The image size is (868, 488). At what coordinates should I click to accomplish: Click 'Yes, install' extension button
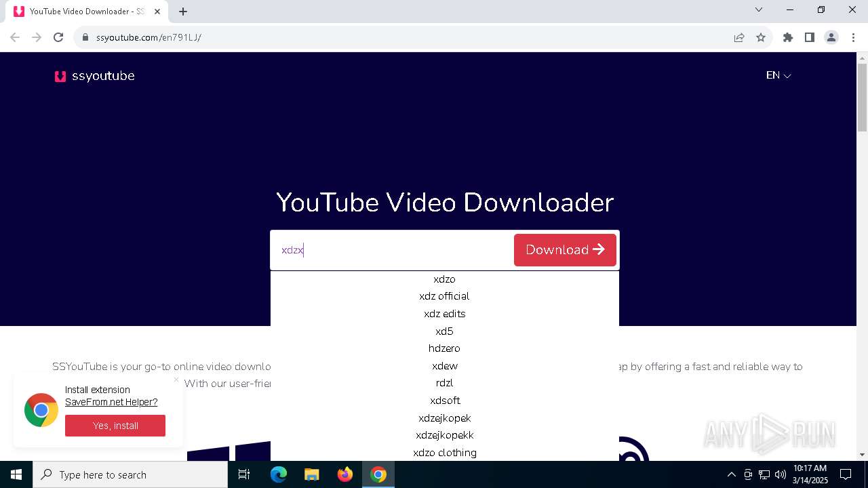pos(115,426)
